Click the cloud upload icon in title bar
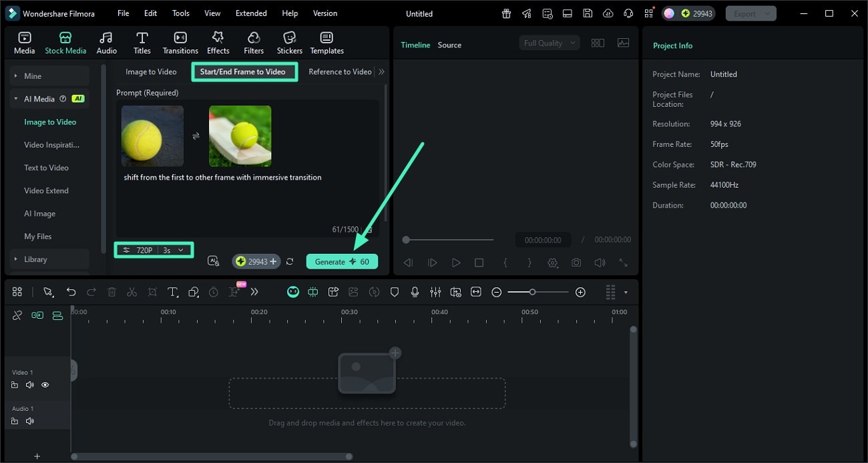Screen dimensions: 868x463 [x=608, y=13]
